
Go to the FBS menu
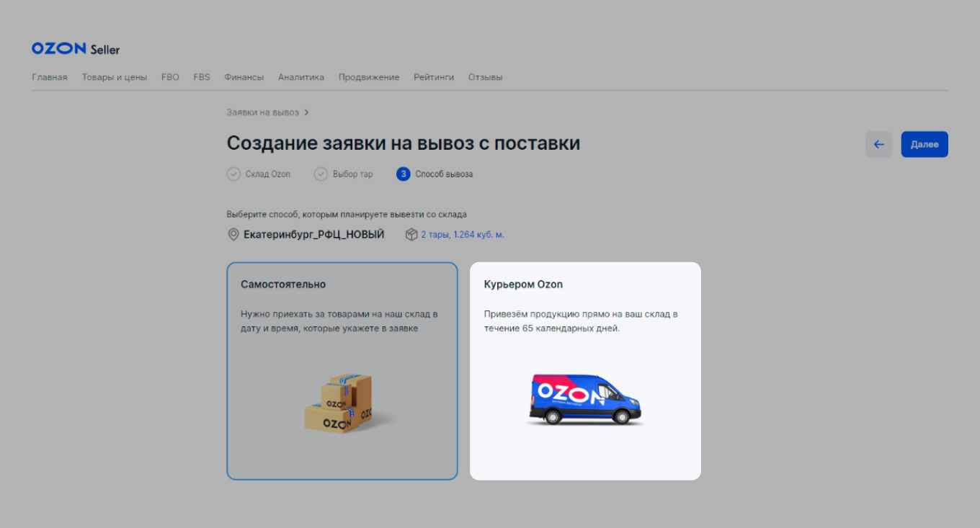pos(202,77)
